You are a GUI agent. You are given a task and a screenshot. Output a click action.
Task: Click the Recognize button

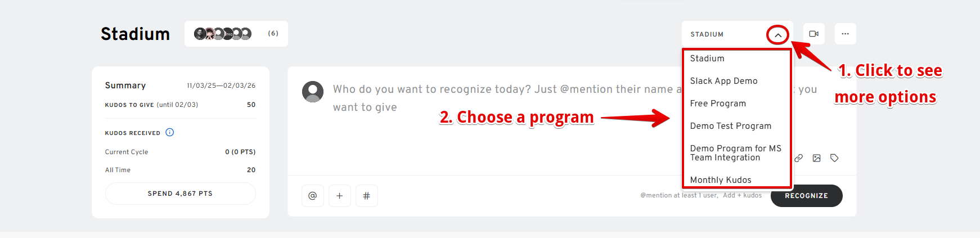pyautogui.click(x=806, y=196)
